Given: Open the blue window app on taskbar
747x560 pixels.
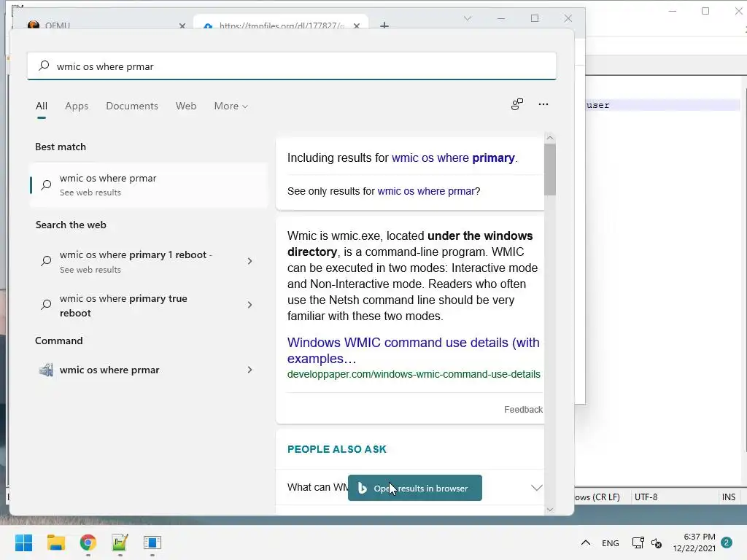Looking at the screenshot, I should [x=152, y=542].
